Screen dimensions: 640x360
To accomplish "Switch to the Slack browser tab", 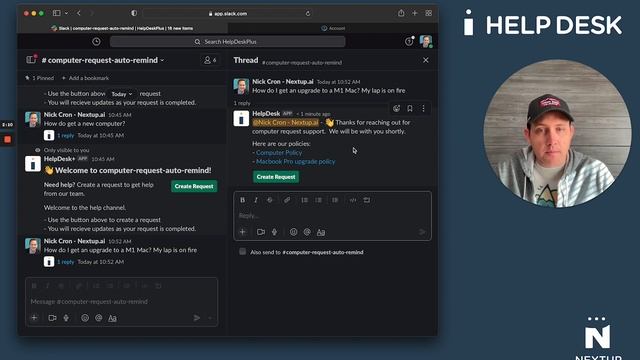I will click(122, 28).
